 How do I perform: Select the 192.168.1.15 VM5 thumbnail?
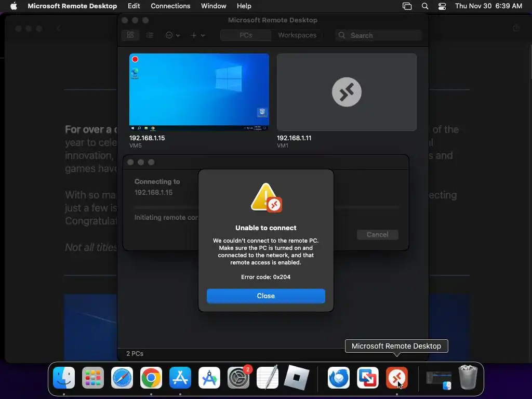point(199,92)
